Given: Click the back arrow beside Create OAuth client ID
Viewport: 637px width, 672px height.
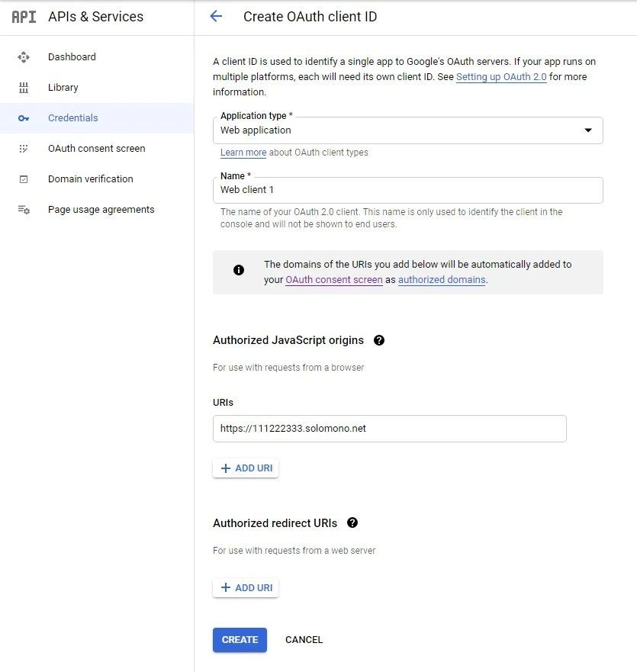Looking at the screenshot, I should click(216, 17).
